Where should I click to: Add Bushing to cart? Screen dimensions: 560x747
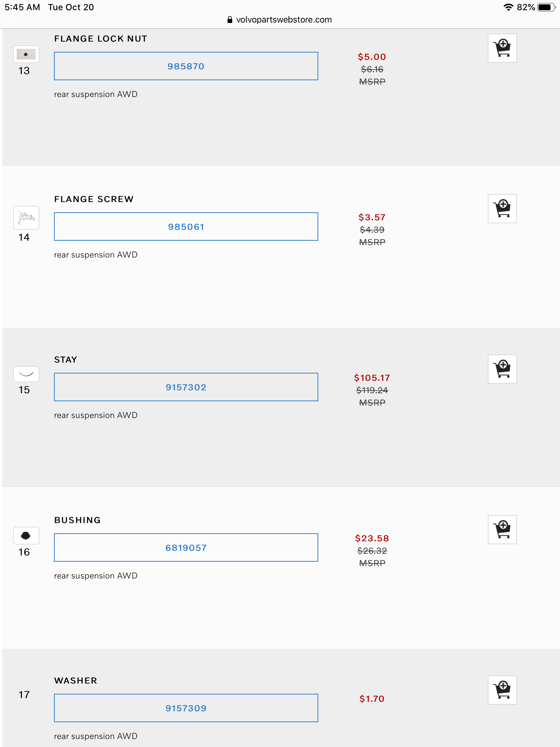point(502,530)
